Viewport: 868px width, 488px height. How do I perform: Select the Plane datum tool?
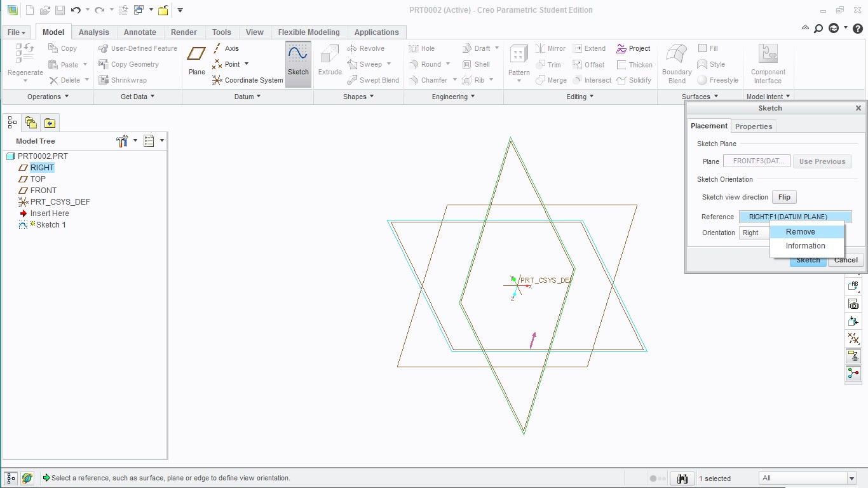[197, 61]
